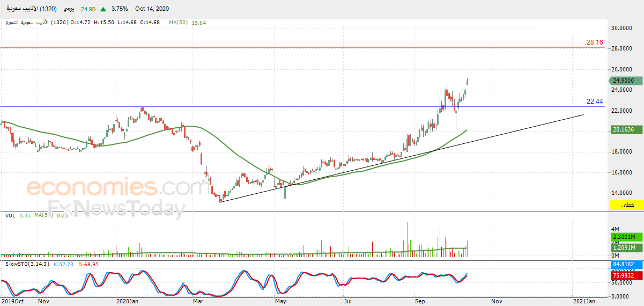The width and height of the screenshot is (644, 306).
Task: Click the 2019Oct time axis label
Action: [x=12, y=302]
